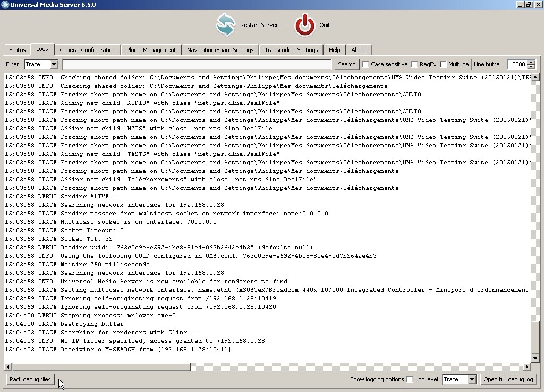Click the 'Adding new child "TESTS"' log line

click(142, 154)
